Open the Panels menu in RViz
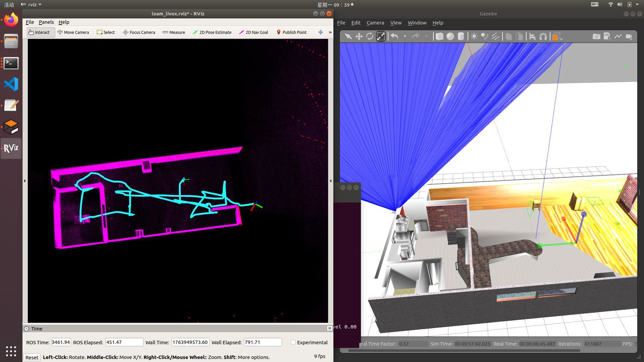644x362 pixels. [46, 22]
